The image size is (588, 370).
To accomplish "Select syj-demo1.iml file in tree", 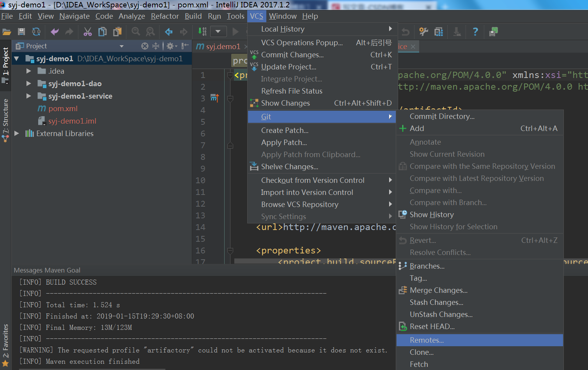I will (x=72, y=121).
